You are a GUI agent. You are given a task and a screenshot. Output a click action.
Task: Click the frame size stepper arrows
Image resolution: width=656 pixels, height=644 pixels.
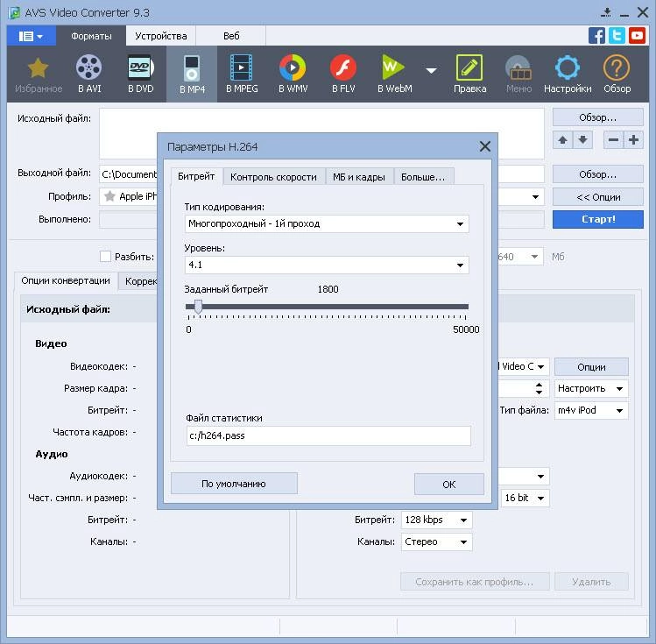pyautogui.click(x=539, y=389)
